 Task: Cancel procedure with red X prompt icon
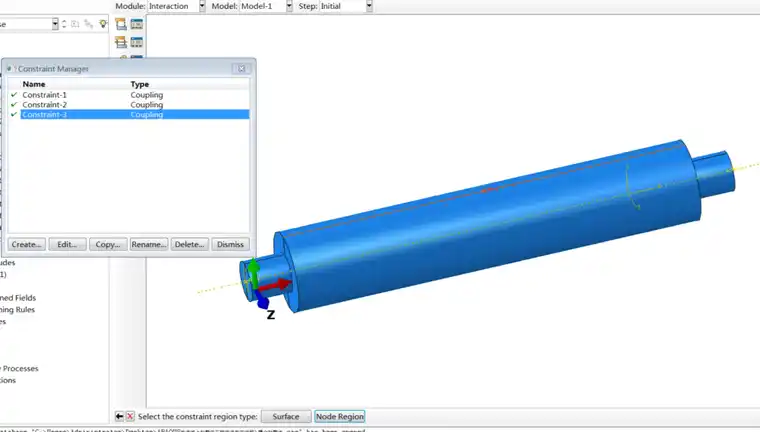[130, 416]
